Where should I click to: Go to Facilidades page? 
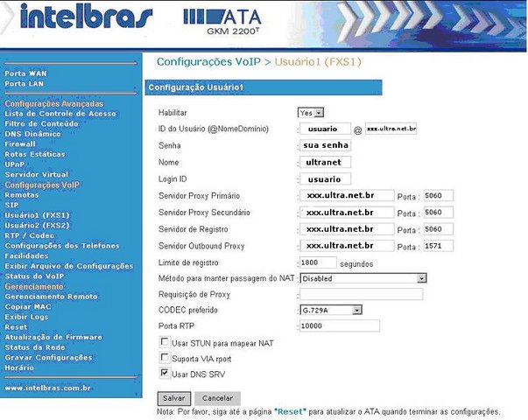coord(26,255)
